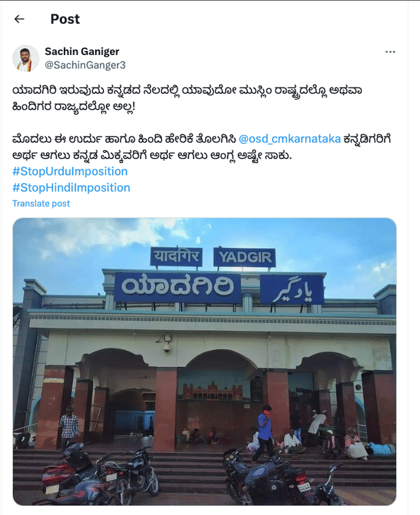Open Sachin Ganiger's profile picture
The height and width of the screenshot is (515, 420).
click(25, 58)
